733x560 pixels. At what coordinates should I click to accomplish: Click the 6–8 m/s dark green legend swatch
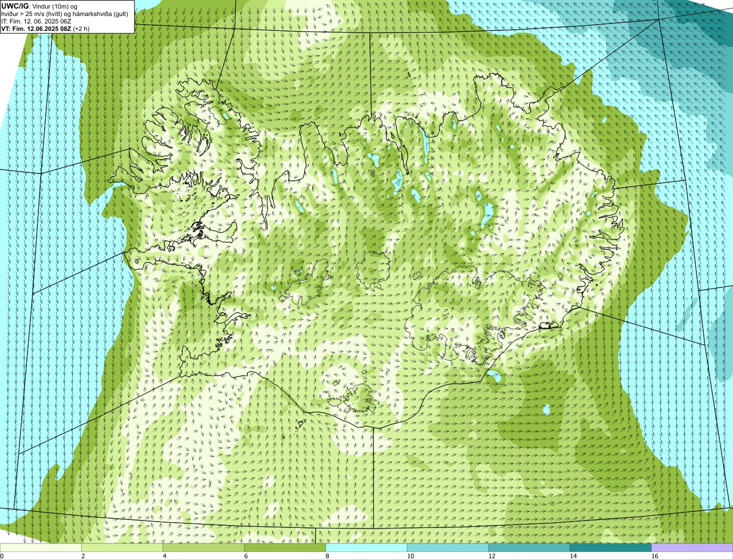point(285,548)
